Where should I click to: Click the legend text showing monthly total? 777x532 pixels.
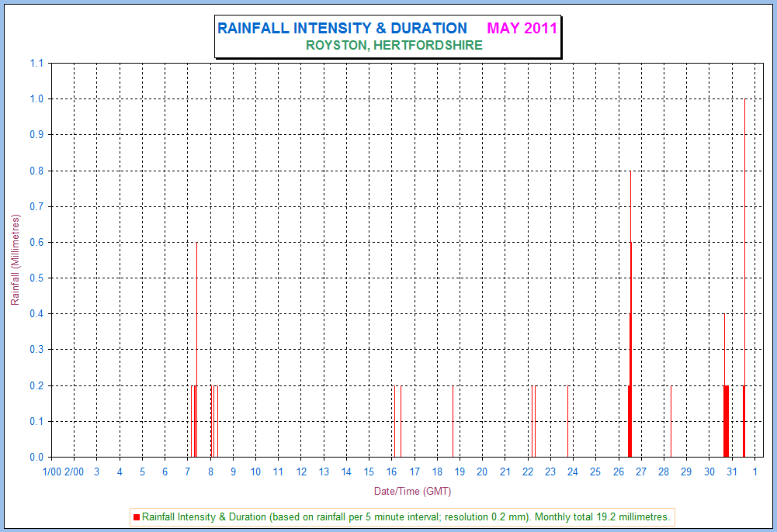pyautogui.click(x=404, y=516)
